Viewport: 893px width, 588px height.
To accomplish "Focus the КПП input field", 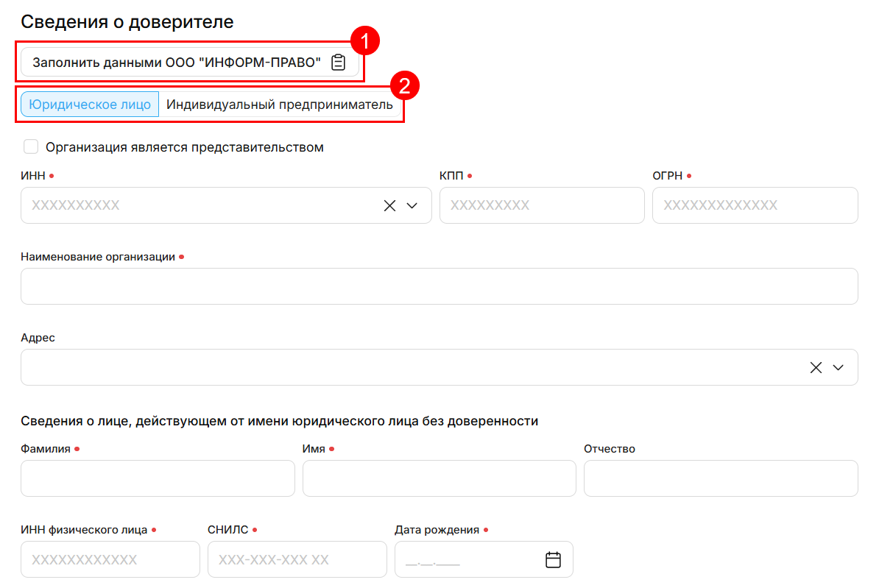I will (x=541, y=205).
